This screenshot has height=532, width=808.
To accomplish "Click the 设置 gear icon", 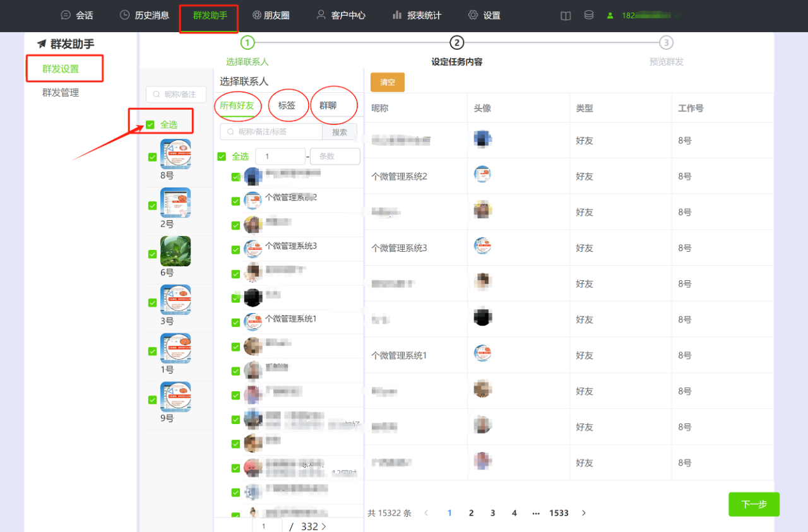I will 473,15.
